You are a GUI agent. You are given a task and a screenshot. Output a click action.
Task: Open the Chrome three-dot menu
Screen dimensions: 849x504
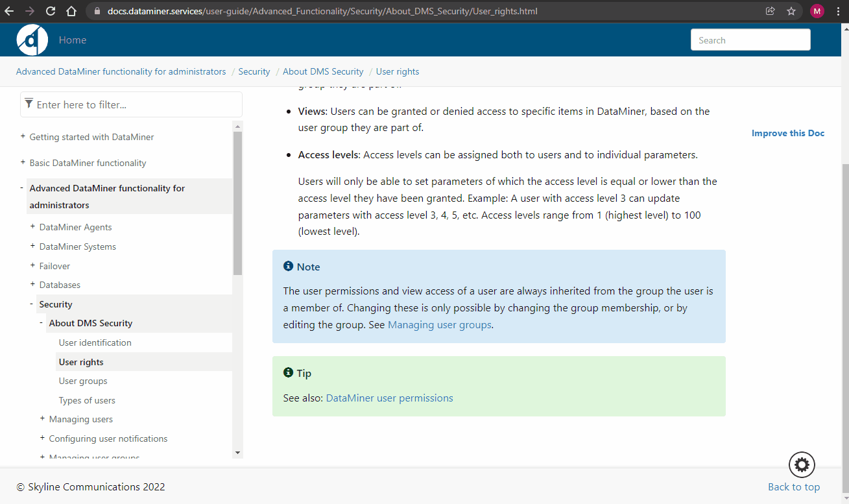pyautogui.click(x=839, y=11)
